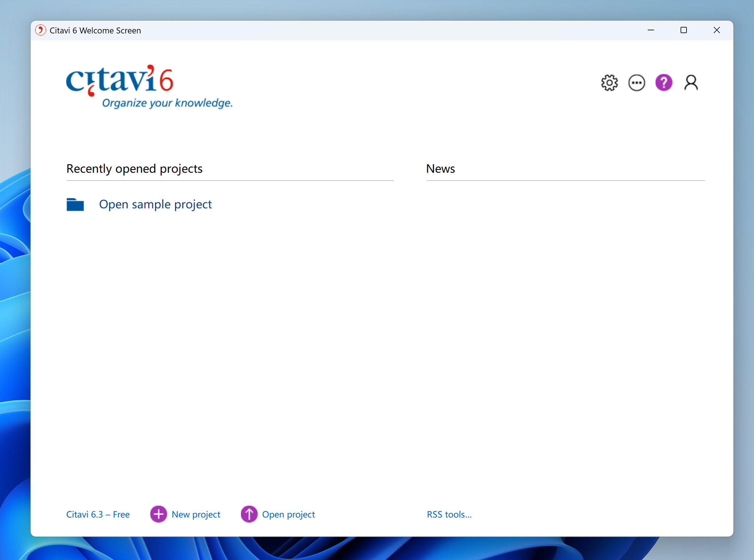Click the Recently opened projects heading
The height and width of the screenshot is (560, 754).
(x=134, y=169)
